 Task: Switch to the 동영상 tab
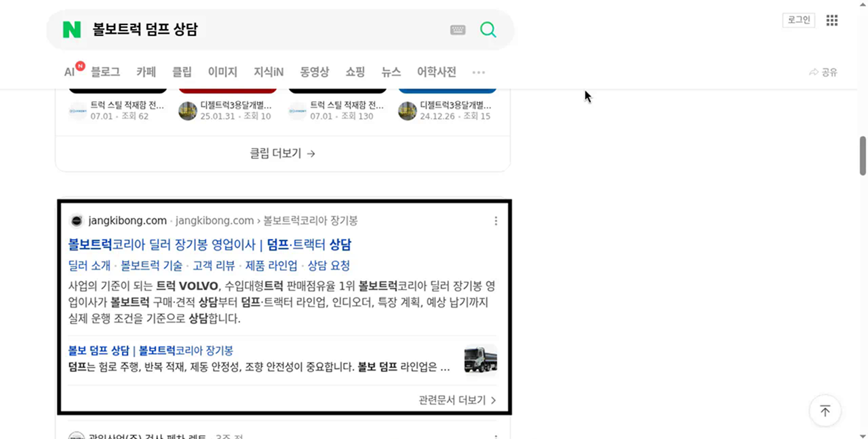pos(315,72)
